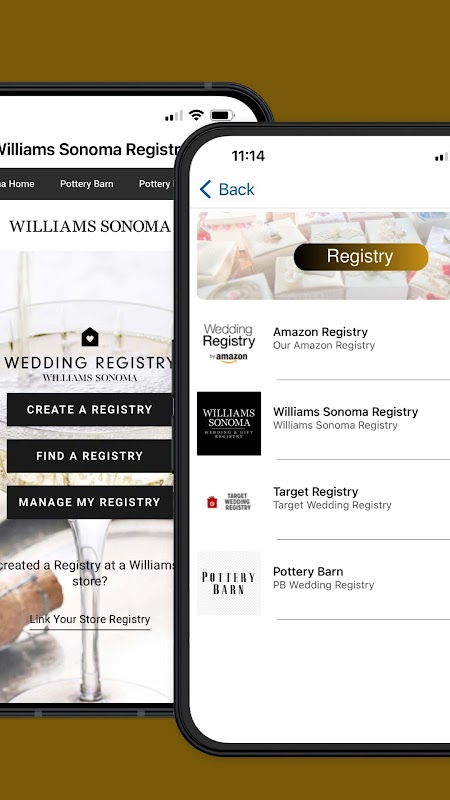Tap the Back chevron arrow icon
Image resolution: width=450 pixels, height=800 pixels.
click(206, 189)
